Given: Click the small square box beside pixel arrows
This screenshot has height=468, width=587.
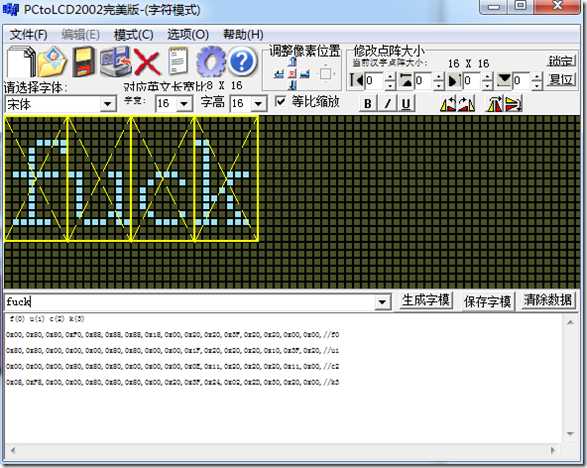Looking at the screenshot, I should point(326,73).
